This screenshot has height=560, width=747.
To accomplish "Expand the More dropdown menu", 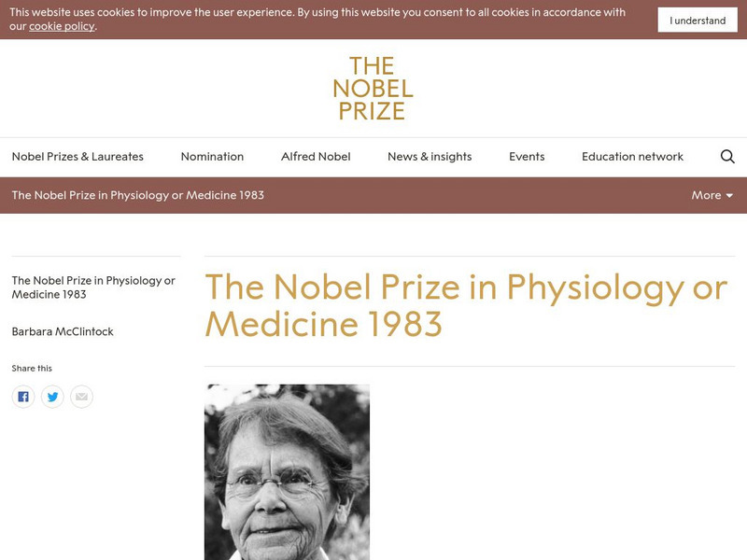I will click(x=712, y=195).
